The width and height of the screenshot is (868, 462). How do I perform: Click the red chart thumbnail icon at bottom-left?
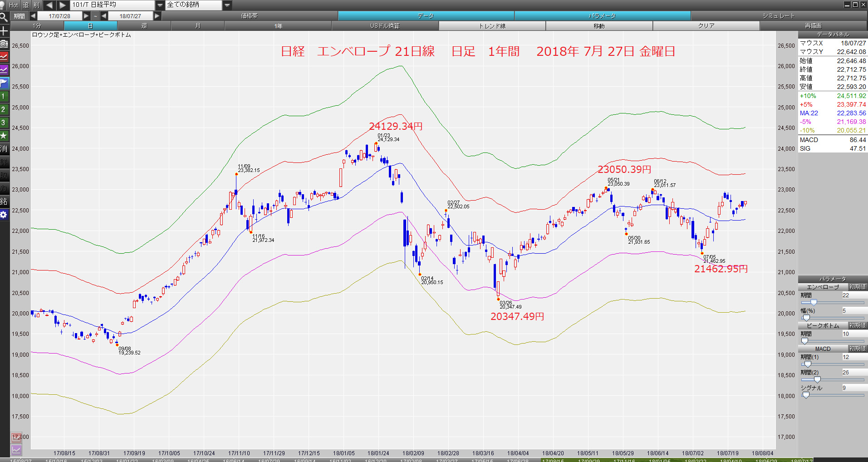tap(16, 437)
